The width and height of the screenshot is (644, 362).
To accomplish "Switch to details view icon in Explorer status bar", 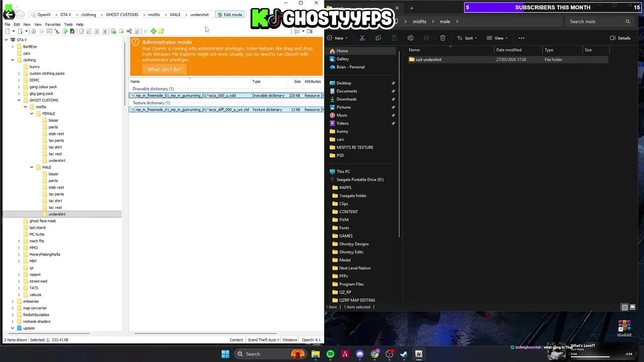I will [624, 307].
